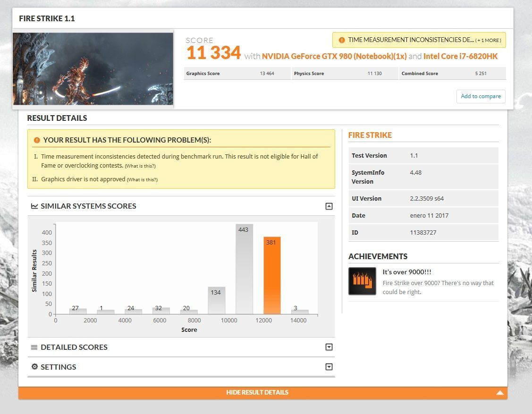The height and width of the screenshot is (414, 532).
Task: Hide result details using the orange bar
Action: tap(257, 392)
